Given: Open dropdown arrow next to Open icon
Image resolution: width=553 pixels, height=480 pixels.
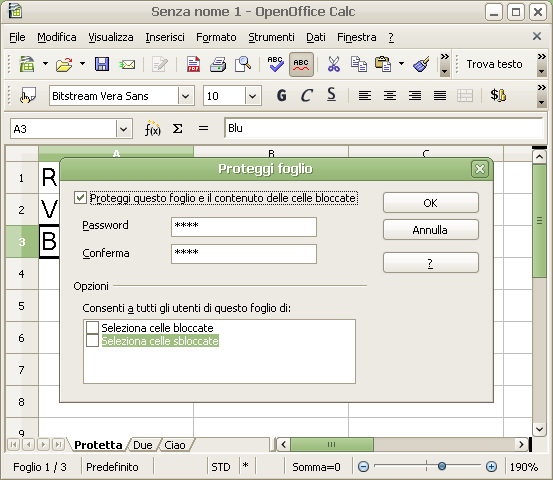Looking at the screenshot, I should click(82, 64).
